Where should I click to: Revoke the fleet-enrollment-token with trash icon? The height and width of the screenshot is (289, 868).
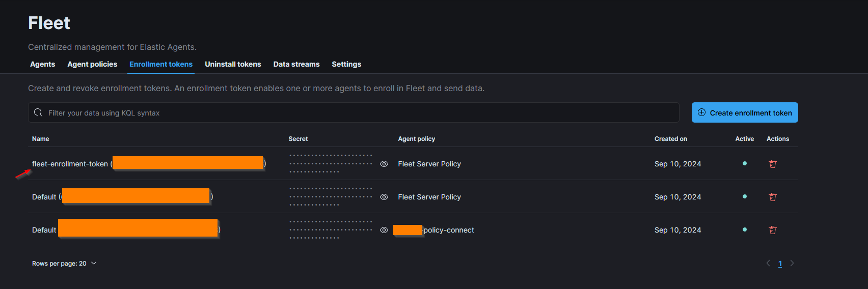pyautogui.click(x=772, y=164)
